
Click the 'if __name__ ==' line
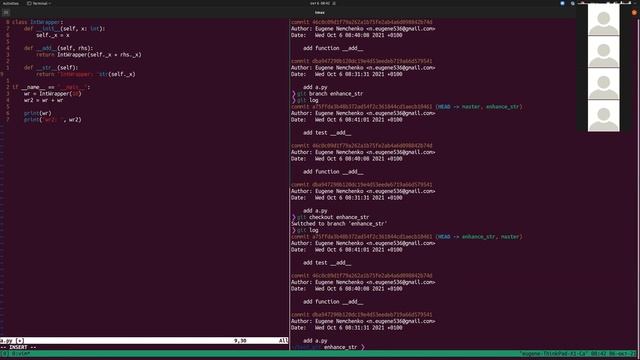[x=51, y=87]
